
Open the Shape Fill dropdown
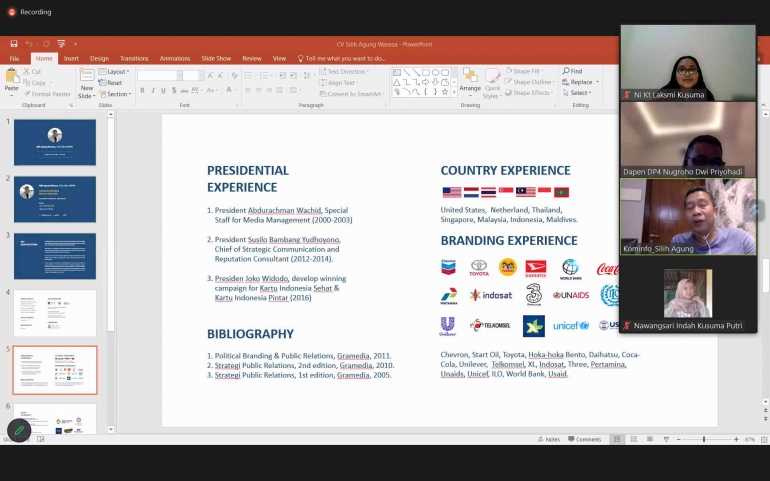[x=525, y=71]
